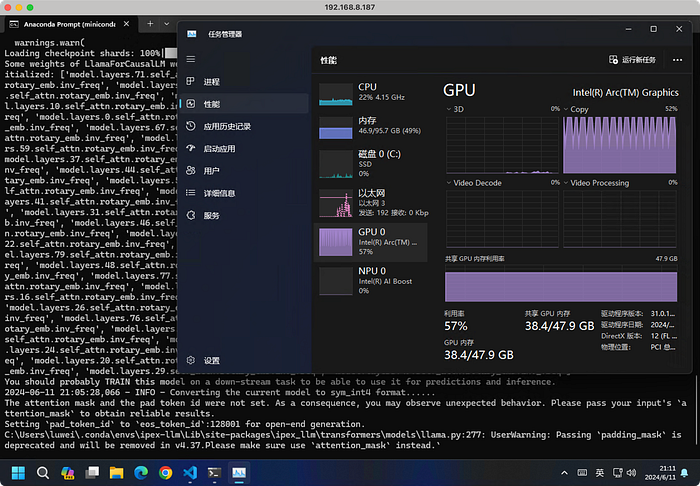The width and height of the screenshot is (700, 486).
Task: Click the Settings gear icon in sidebar
Action: point(191,360)
